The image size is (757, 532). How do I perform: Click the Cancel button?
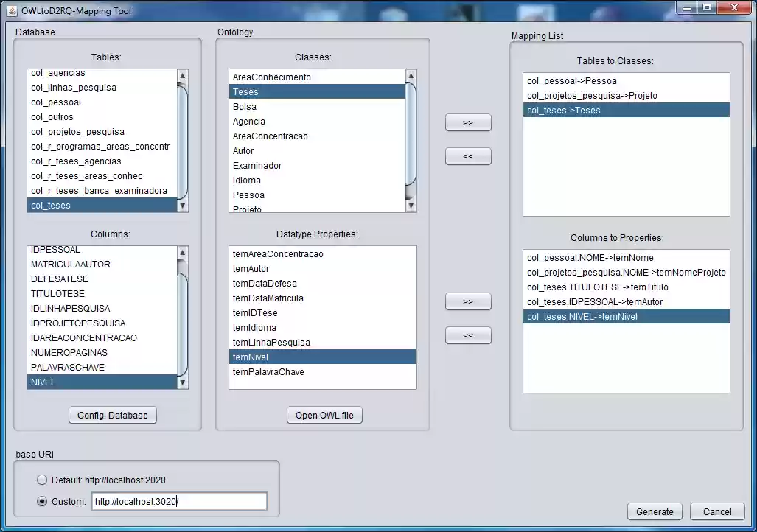[x=716, y=511]
